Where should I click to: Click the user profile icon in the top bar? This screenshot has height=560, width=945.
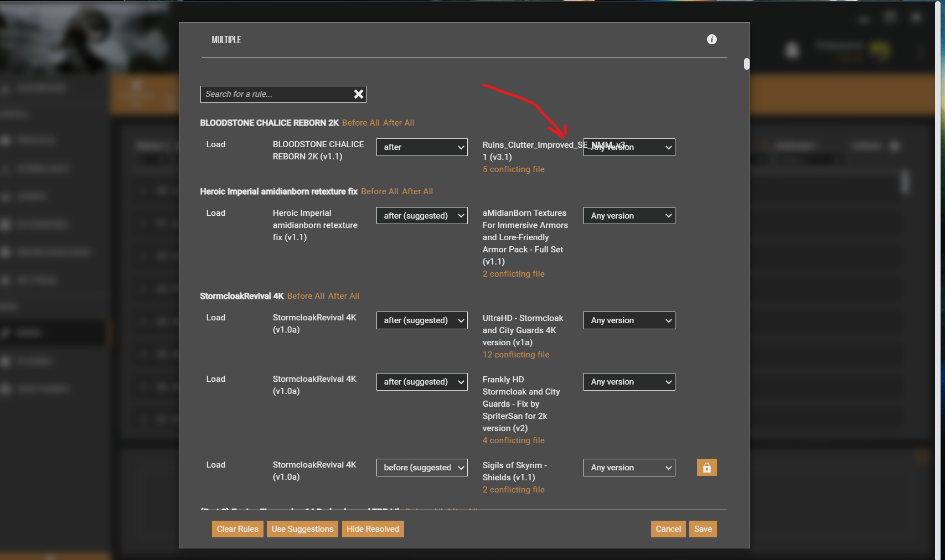pyautogui.click(x=792, y=50)
